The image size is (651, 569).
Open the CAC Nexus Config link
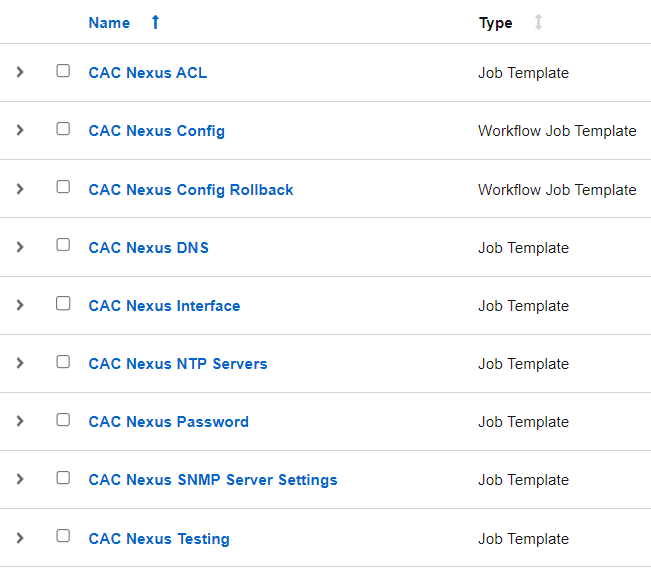click(x=157, y=131)
